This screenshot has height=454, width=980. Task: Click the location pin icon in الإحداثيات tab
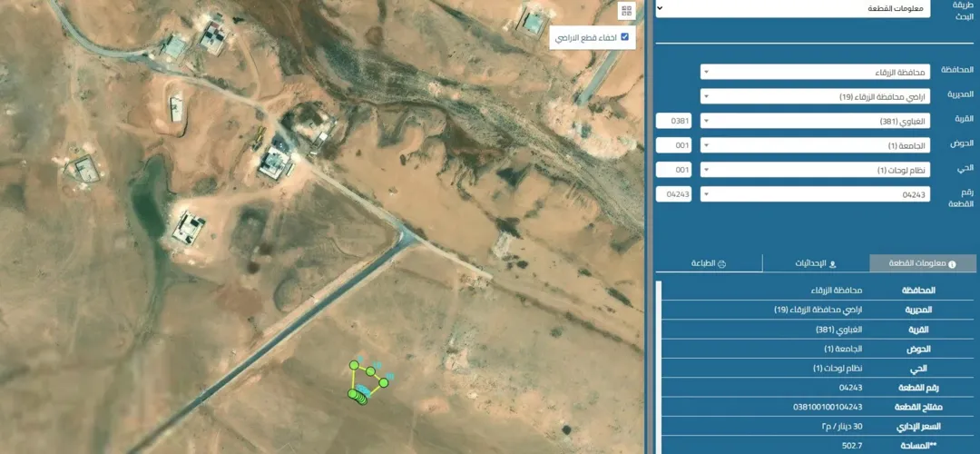click(x=832, y=264)
